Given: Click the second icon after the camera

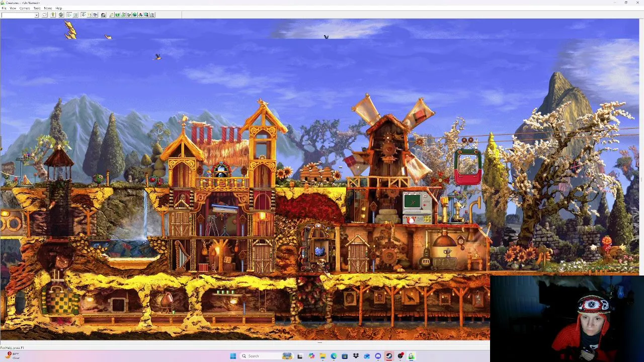Looking at the screenshot, I should pyautogui.click(x=117, y=15).
